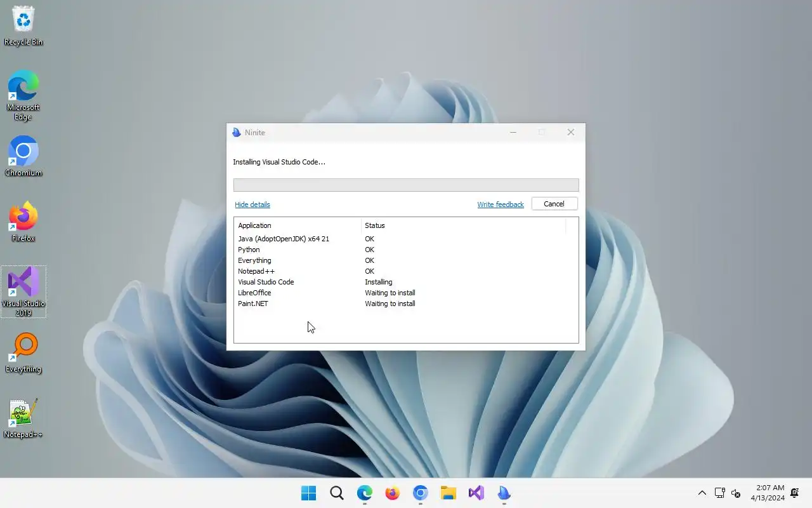Click Paint.NET's Waiting to install status
This screenshot has height=508, width=812.
pyautogui.click(x=390, y=304)
